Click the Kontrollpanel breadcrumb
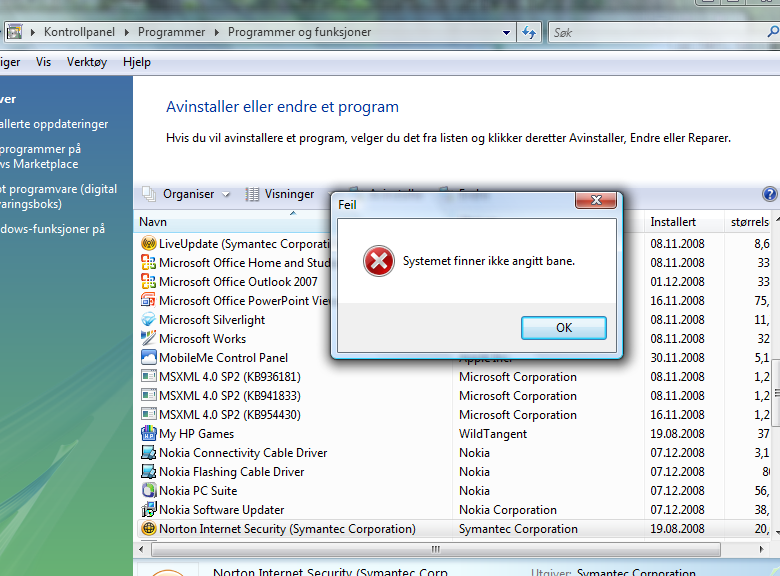This screenshot has width=780, height=576. coord(79,32)
